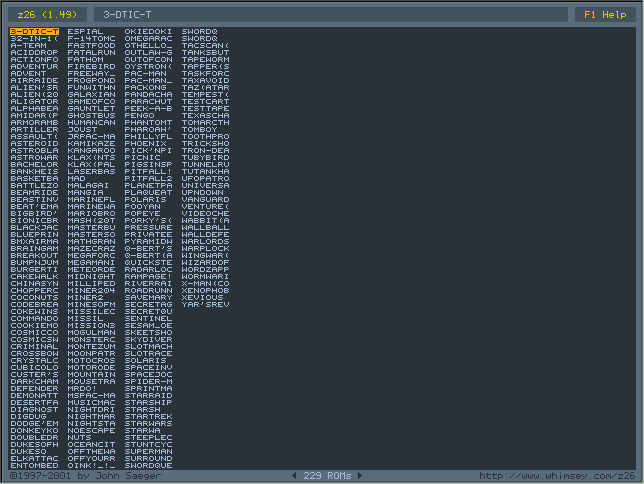Viewport: 644px width, 484px height.
Task: Select the DEFENDER ROM entry
Action: click(34, 388)
